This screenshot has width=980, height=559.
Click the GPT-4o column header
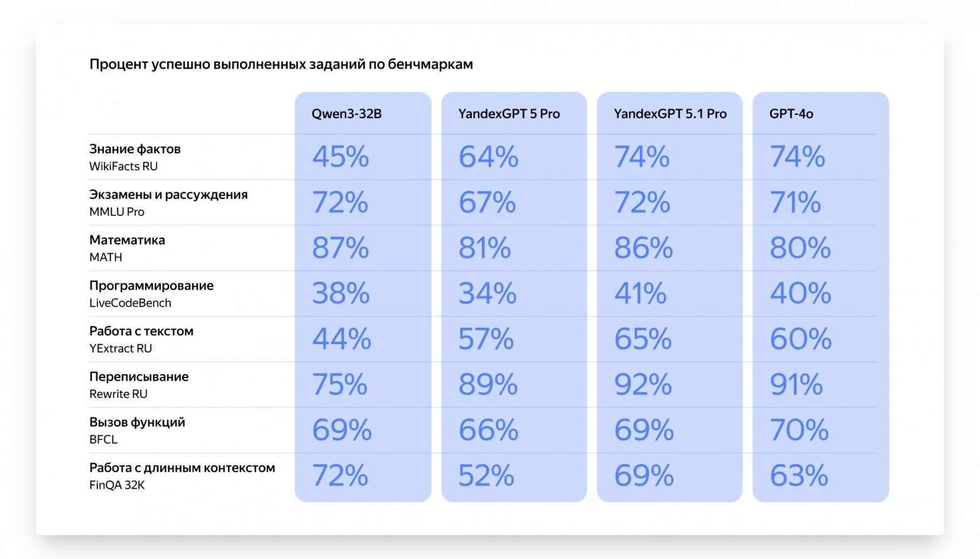pos(791,114)
